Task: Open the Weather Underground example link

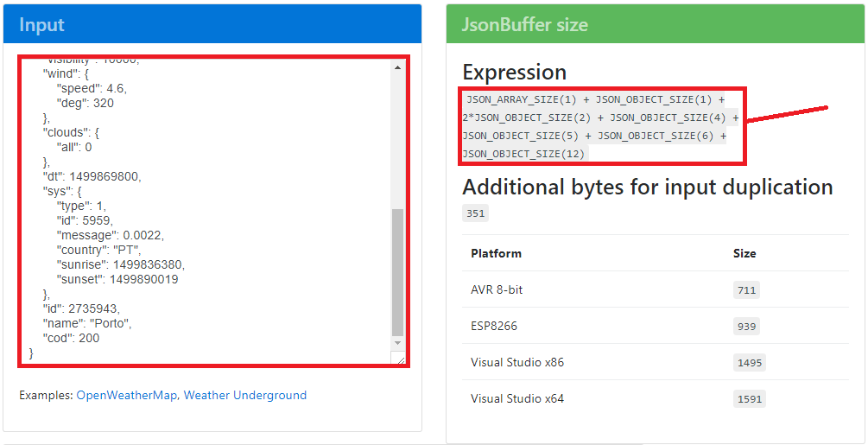Action: point(244,395)
